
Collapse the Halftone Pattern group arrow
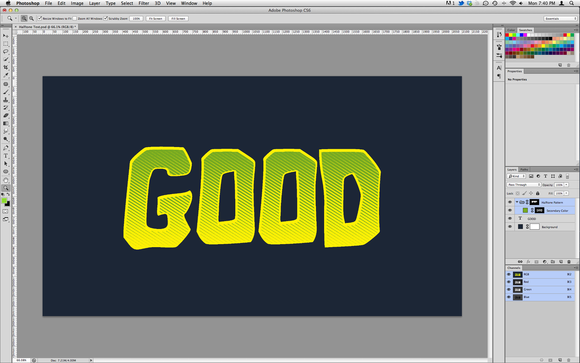pos(517,202)
